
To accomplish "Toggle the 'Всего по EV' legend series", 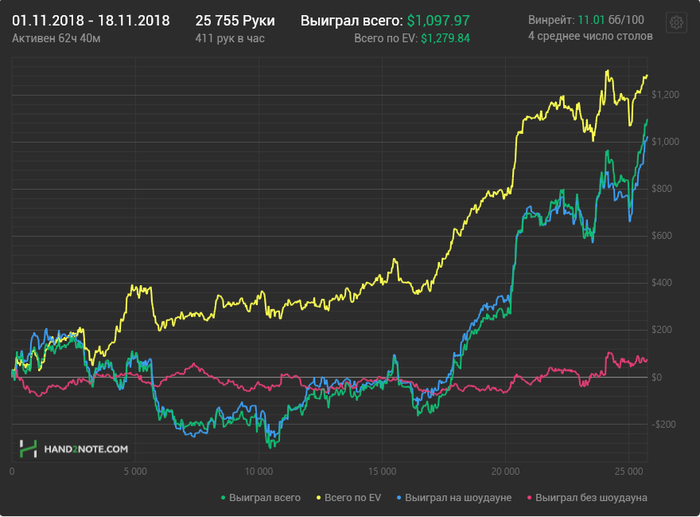I will pos(349,497).
